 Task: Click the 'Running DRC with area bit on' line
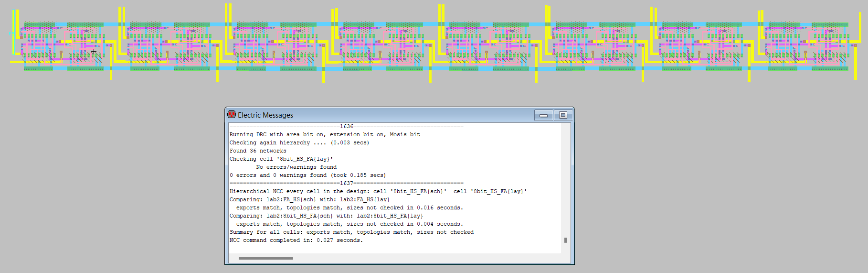click(x=325, y=135)
